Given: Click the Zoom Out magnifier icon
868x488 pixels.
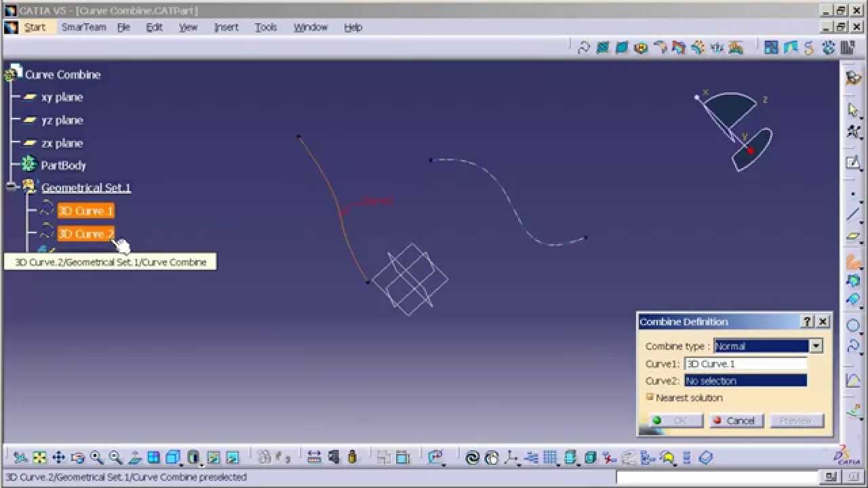Looking at the screenshot, I should (x=115, y=457).
